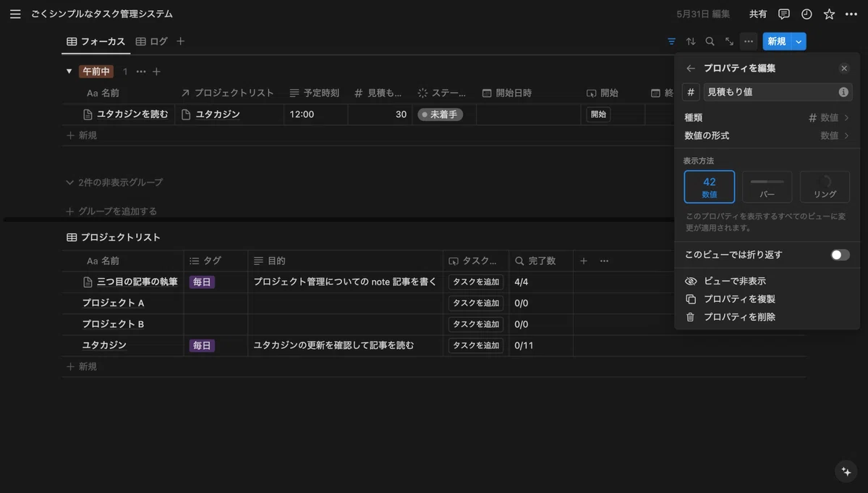This screenshot has height=493, width=868.
Task: Open the 未着手 status dropdown
Action: tap(441, 114)
